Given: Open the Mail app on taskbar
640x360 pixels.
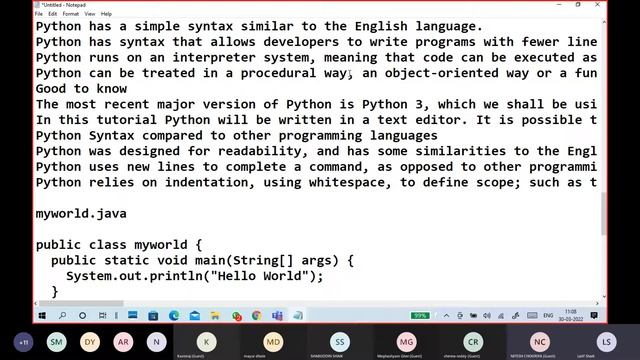Looking at the screenshot, I should 195,316.
